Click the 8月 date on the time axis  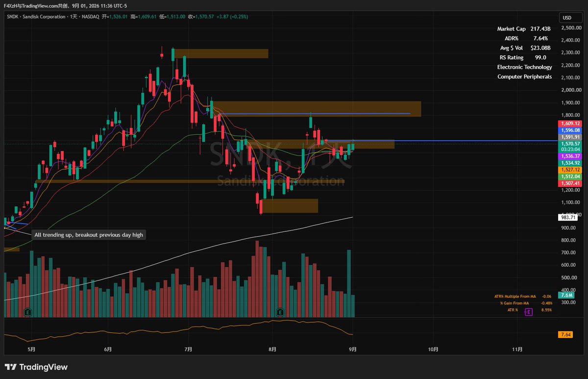pos(272,350)
